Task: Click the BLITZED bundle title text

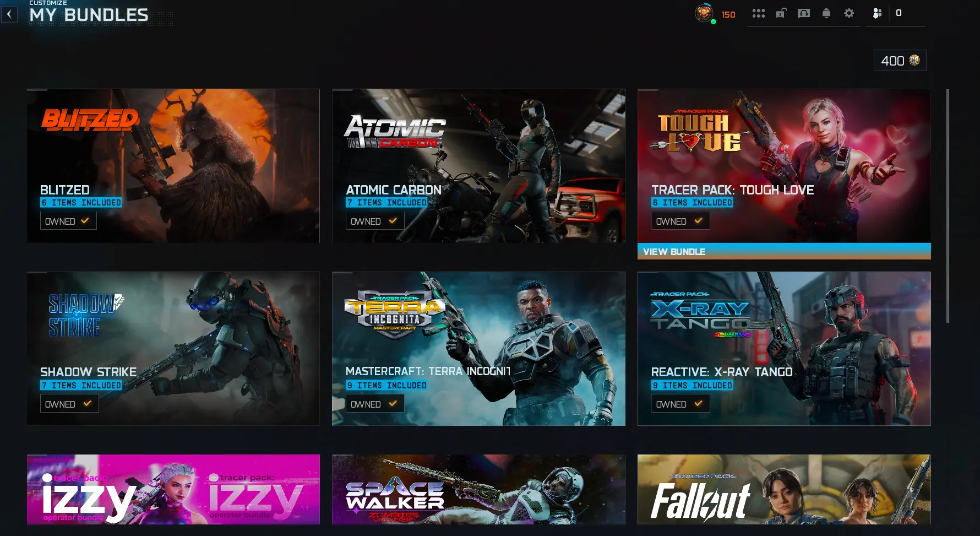Action: (65, 190)
